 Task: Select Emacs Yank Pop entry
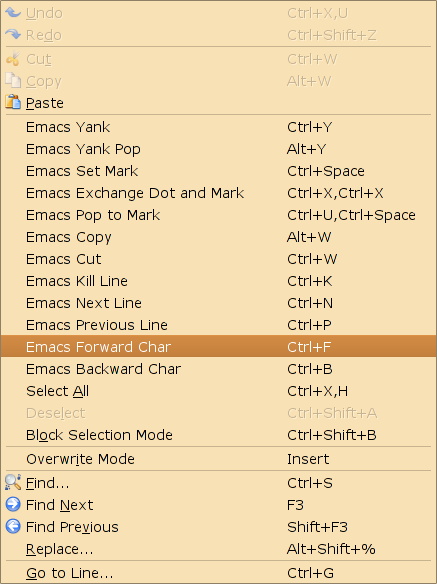(x=219, y=149)
